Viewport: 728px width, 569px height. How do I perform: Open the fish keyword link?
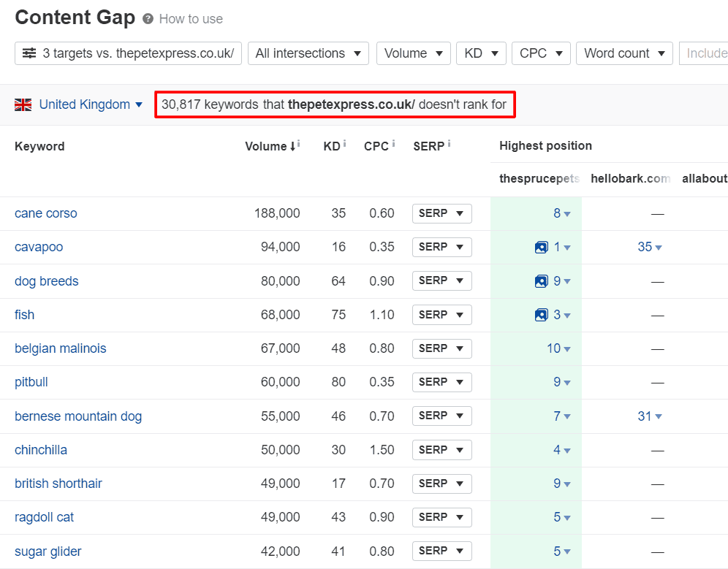(x=25, y=315)
